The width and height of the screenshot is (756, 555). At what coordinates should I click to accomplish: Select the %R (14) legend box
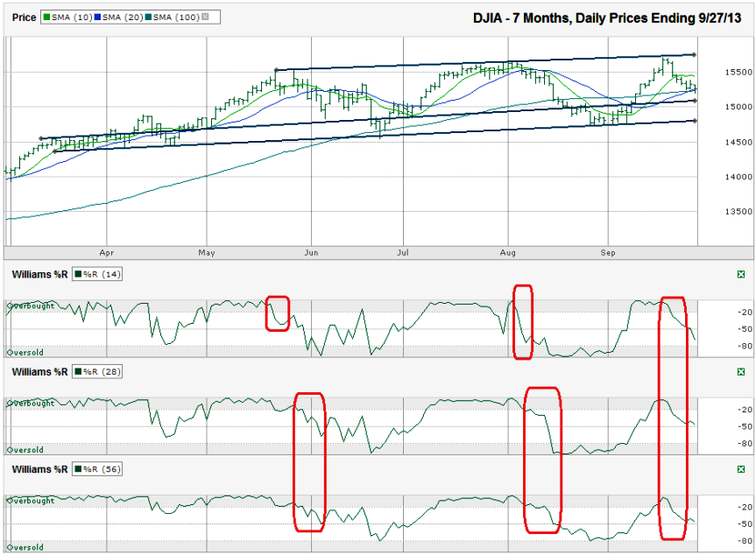point(97,275)
